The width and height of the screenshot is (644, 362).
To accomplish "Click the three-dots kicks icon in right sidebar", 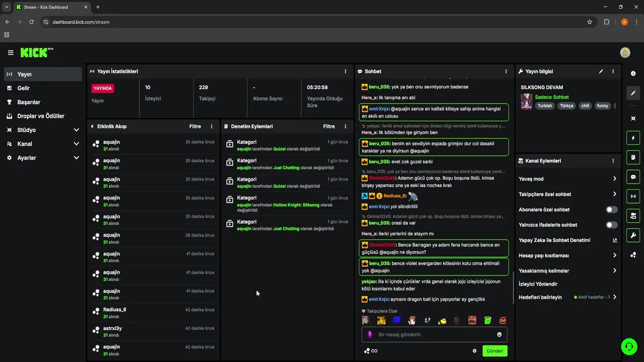I will coord(633,255).
